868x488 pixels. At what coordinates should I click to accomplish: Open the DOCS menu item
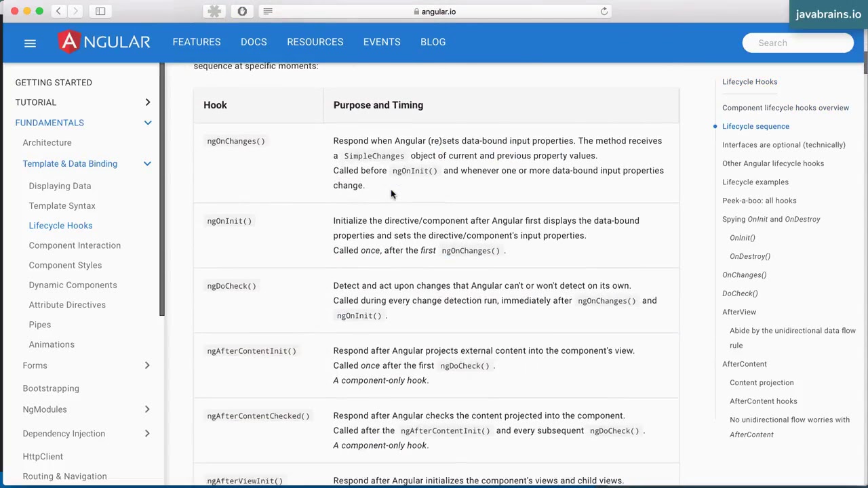254,42
